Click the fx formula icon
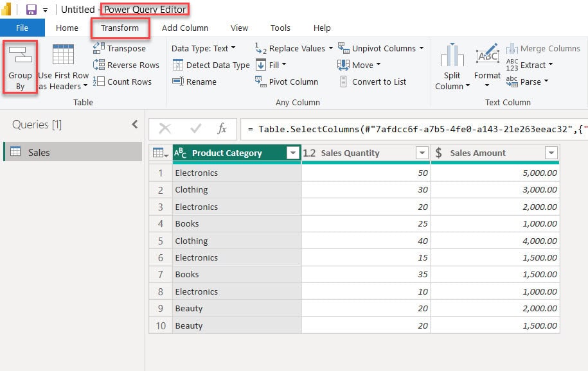Image resolution: width=588 pixels, height=371 pixels. click(222, 129)
